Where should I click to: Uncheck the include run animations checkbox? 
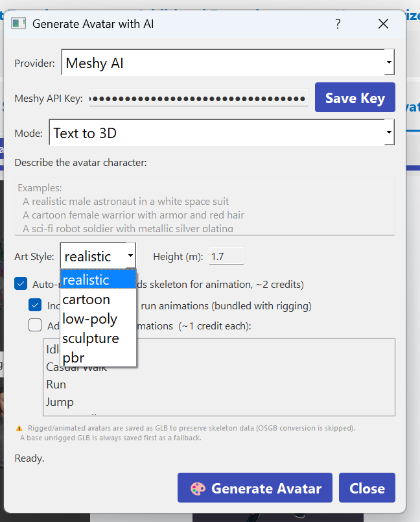point(35,305)
